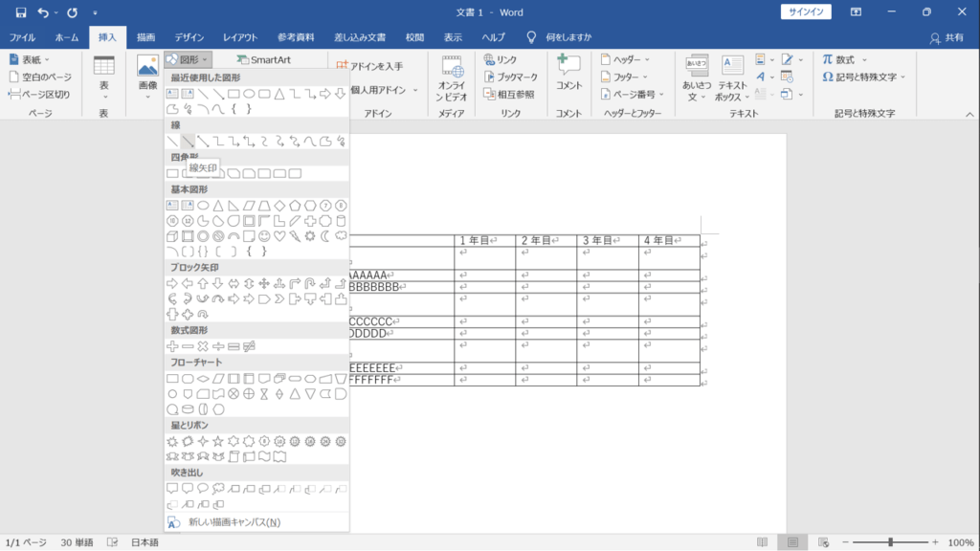Open the 図形 shapes dropdown
The height and width of the screenshot is (551, 980).
188,59
